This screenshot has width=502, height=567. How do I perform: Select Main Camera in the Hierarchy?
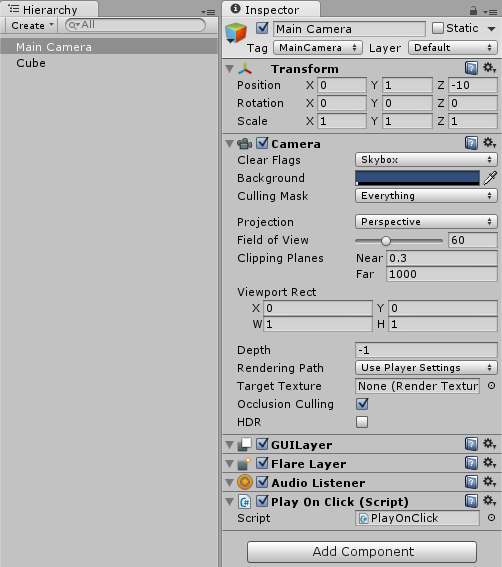(109, 47)
